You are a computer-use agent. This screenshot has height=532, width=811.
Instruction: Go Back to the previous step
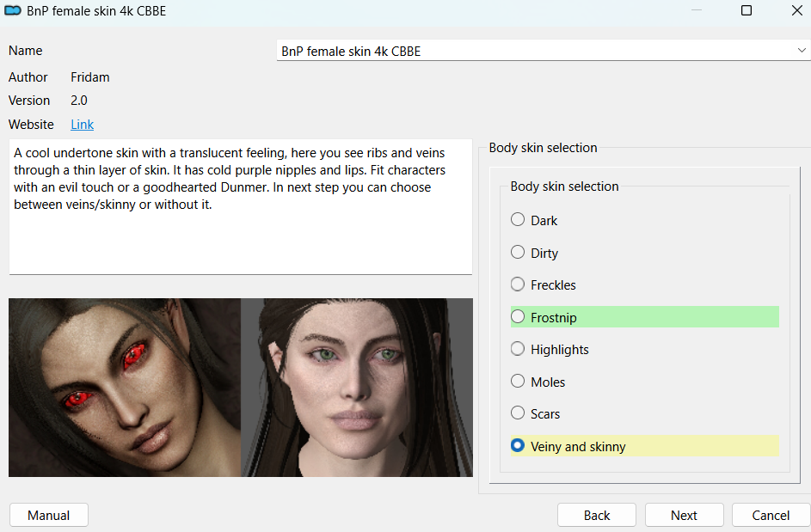tap(596, 516)
